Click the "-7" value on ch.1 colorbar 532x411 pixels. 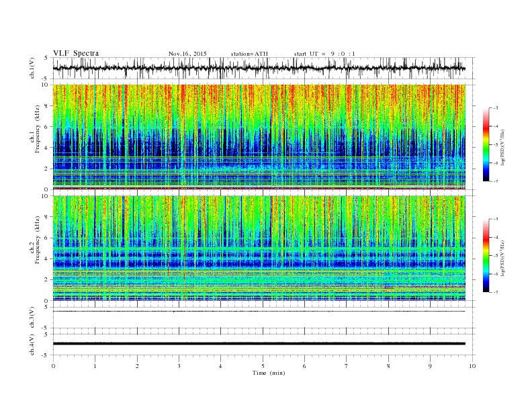(x=496, y=181)
